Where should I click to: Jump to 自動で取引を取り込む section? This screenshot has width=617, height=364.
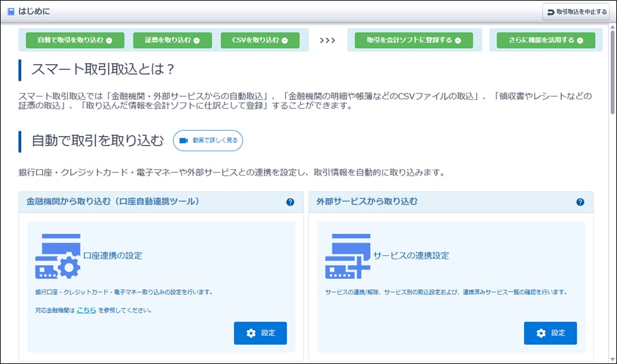coord(75,40)
